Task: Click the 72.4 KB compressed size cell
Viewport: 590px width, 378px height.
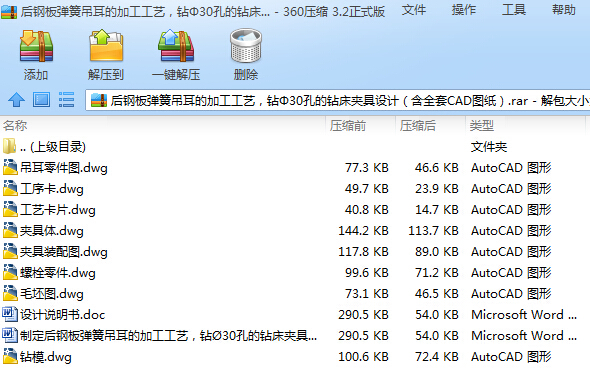Action: 437,357
